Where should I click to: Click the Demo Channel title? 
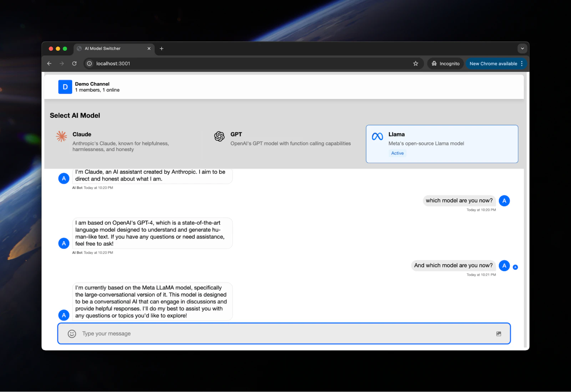pos(92,84)
